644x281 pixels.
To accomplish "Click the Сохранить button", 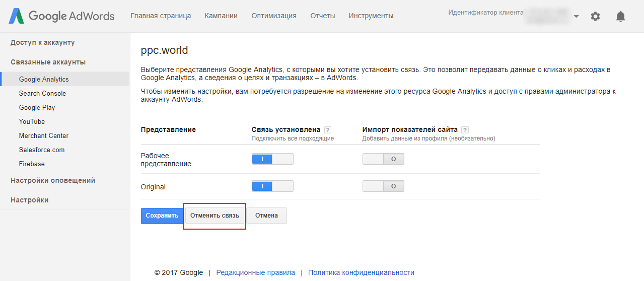I will pyautogui.click(x=162, y=216).
